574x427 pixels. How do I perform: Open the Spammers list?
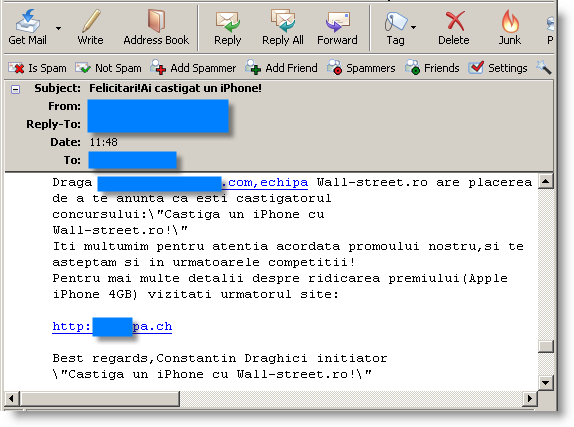[361, 68]
